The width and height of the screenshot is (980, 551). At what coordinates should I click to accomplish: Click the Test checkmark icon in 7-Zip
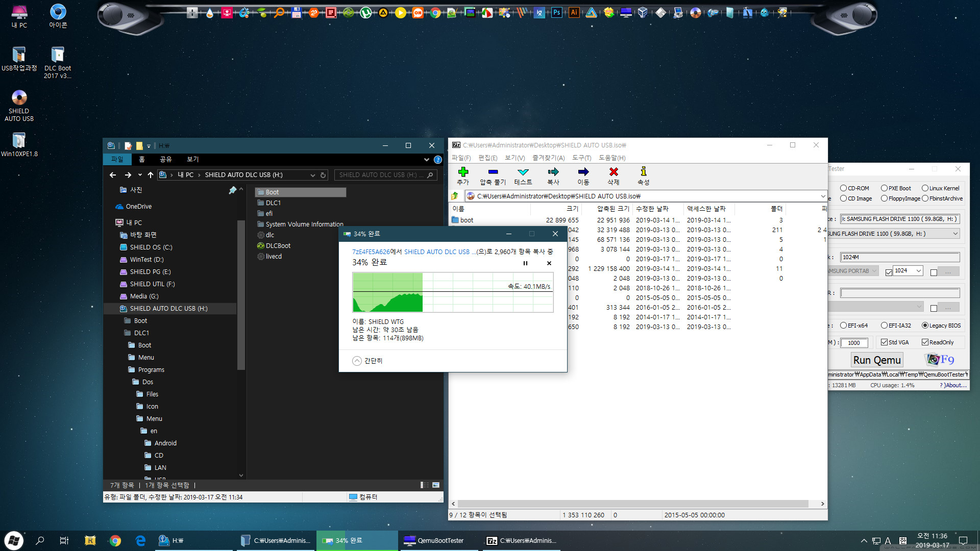pos(523,172)
